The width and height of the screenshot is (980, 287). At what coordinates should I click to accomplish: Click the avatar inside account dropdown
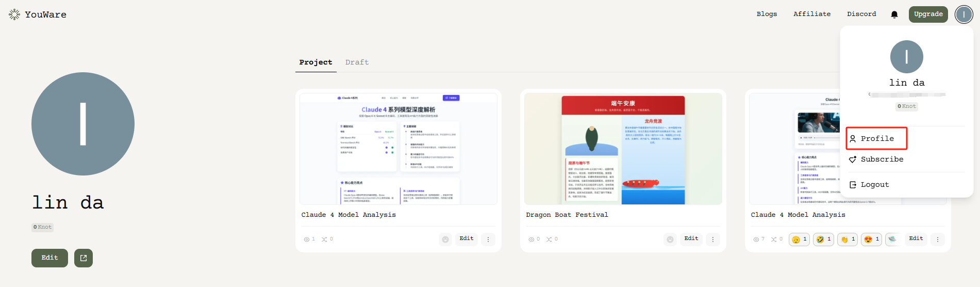[x=906, y=57]
